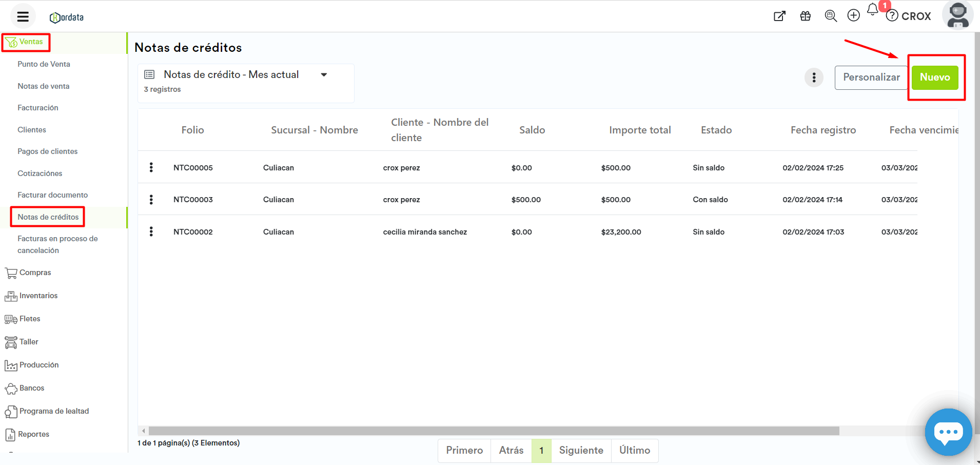This screenshot has width=980, height=465.
Task: Open the more options menu beside Personalizar
Action: (x=814, y=78)
